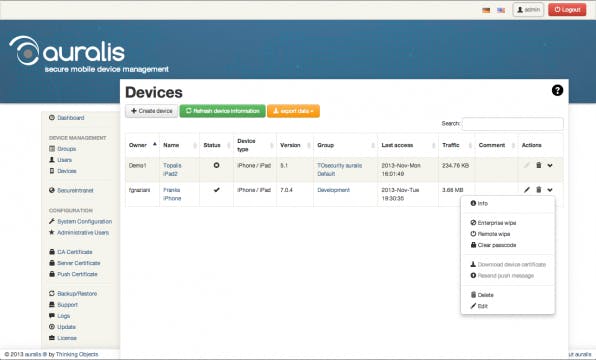The height and width of the screenshot is (360, 596).
Task: Sort table by Device type column
Action: coord(255,145)
